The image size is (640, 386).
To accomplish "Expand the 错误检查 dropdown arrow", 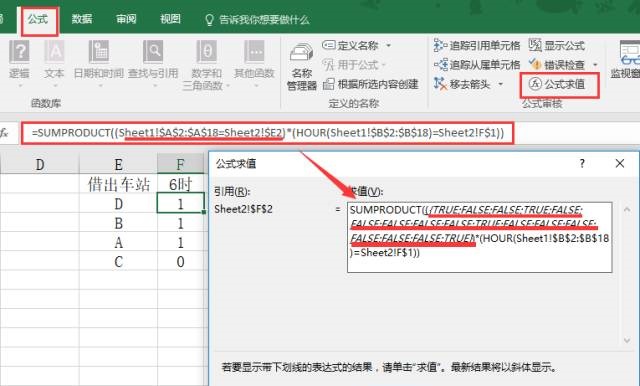I will (595, 65).
